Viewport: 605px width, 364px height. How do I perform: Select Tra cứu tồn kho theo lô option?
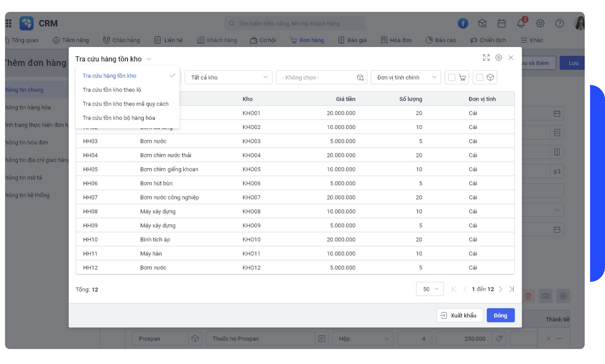click(x=128, y=90)
